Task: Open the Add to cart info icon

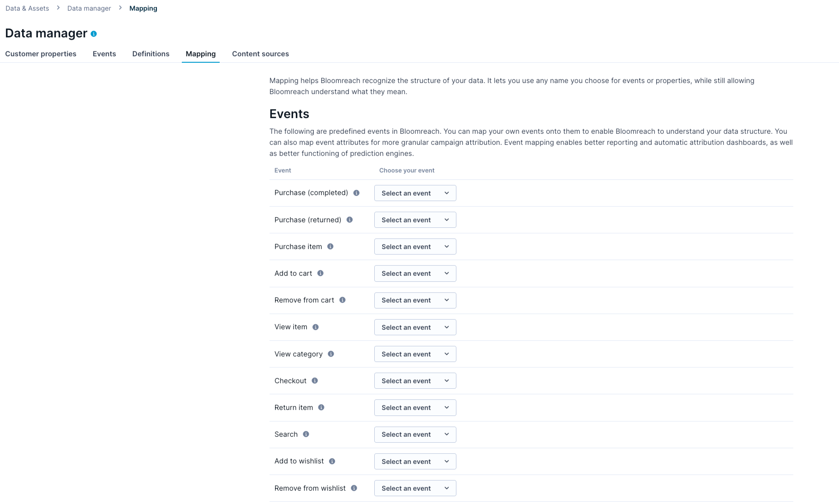Action: click(320, 273)
